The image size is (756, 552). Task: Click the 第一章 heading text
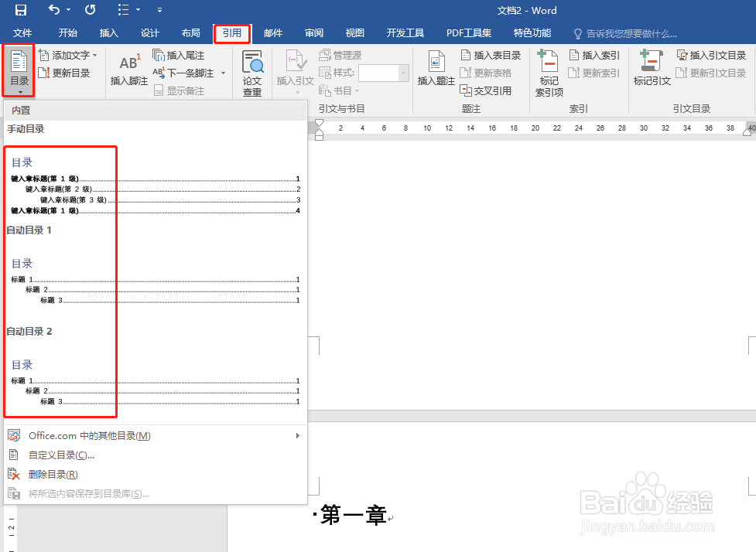(x=354, y=516)
